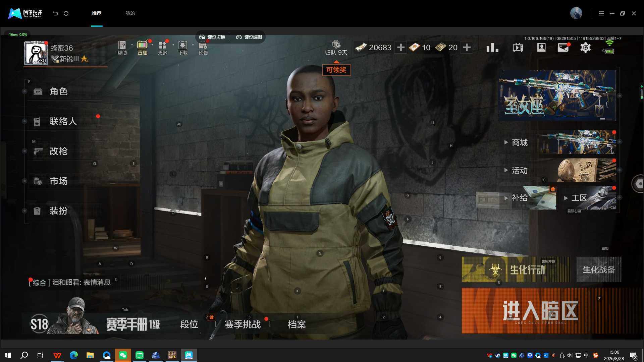Open the 改枪 gunsmith menu
This screenshot has height=362, width=644.
click(x=59, y=151)
